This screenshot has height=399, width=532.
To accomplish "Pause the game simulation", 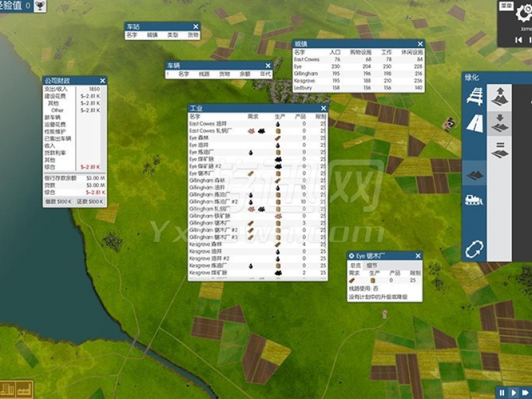I will click(x=502, y=393).
